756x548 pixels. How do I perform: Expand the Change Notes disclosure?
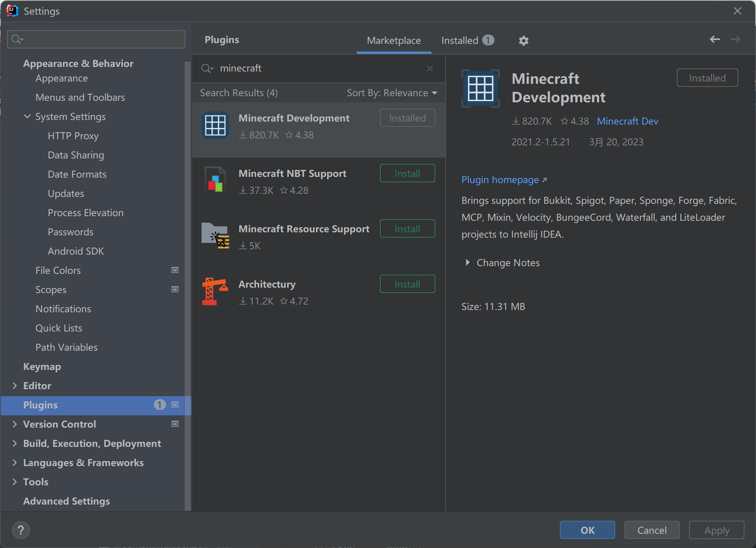point(468,263)
